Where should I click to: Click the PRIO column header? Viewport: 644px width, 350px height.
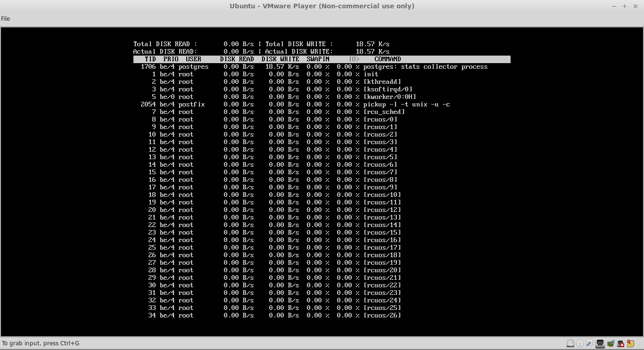[x=171, y=59]
